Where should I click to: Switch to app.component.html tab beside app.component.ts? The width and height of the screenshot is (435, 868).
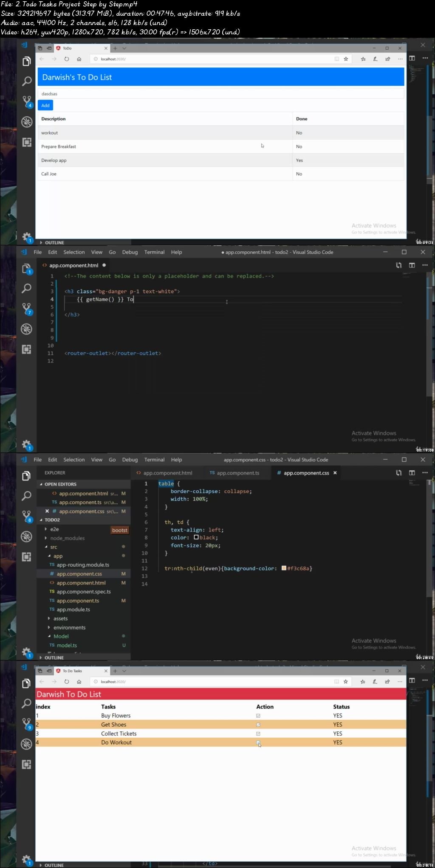click(x=164, y=473)
